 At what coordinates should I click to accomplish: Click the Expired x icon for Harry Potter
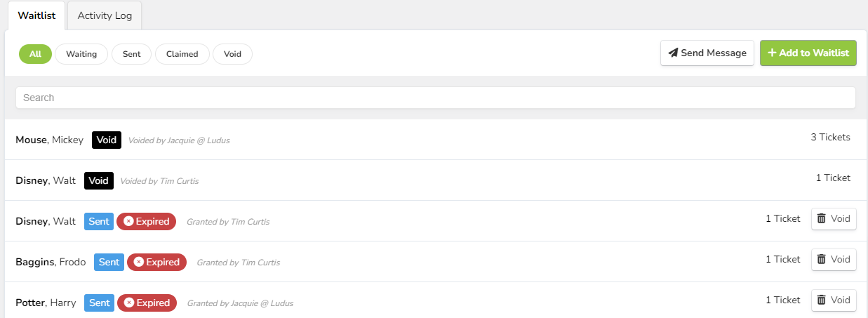[129, 303]
